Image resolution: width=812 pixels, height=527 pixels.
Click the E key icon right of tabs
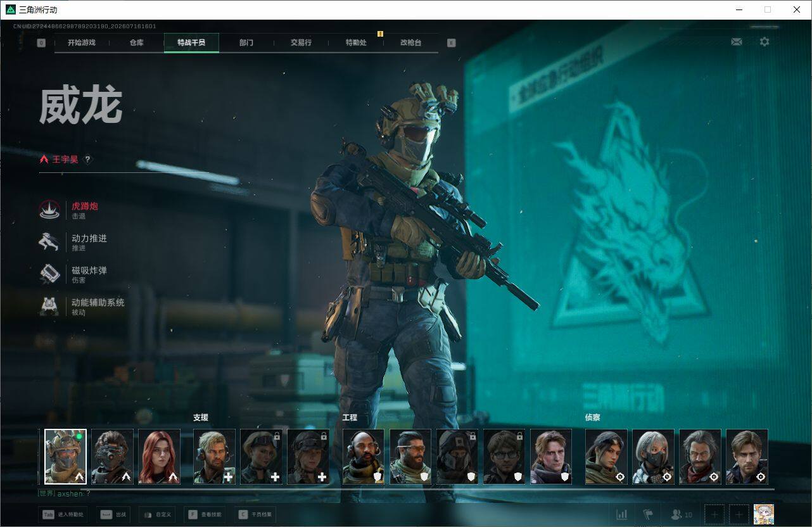pos(452,43)
